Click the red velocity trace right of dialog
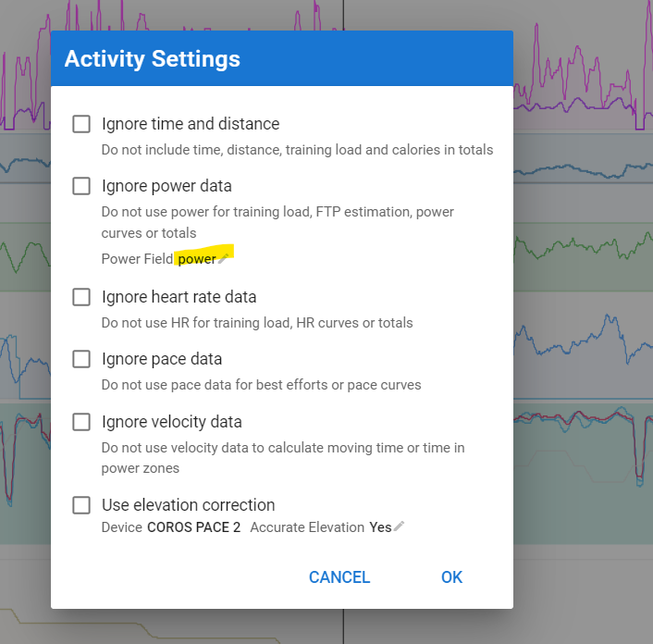 [x=583, y=416]
